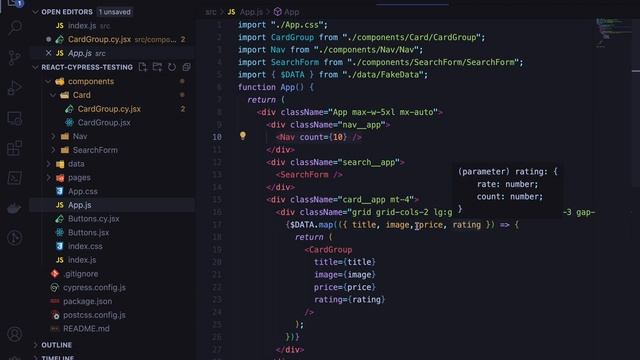
Task: Click "1 unsaved" badge in Open Editors
Action: [115, 12]
